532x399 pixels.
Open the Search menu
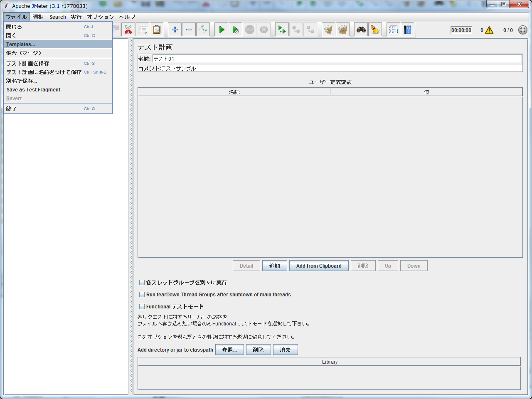58,17
